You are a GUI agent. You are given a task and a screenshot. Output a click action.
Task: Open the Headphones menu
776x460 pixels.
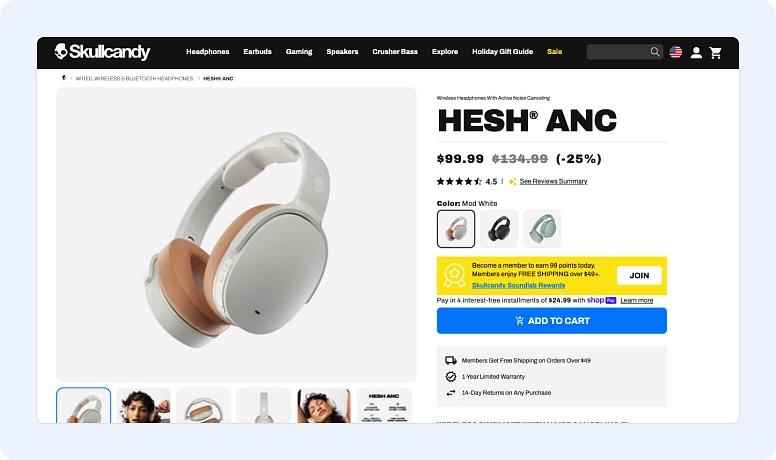pyautogui.click(x=207, y=51)
